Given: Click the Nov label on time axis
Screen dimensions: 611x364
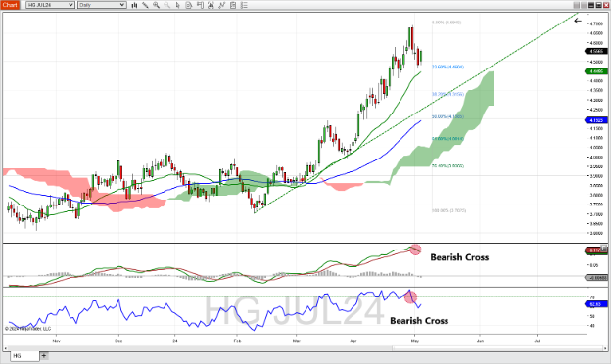Looking at the screenshot, I should [57, 341].
